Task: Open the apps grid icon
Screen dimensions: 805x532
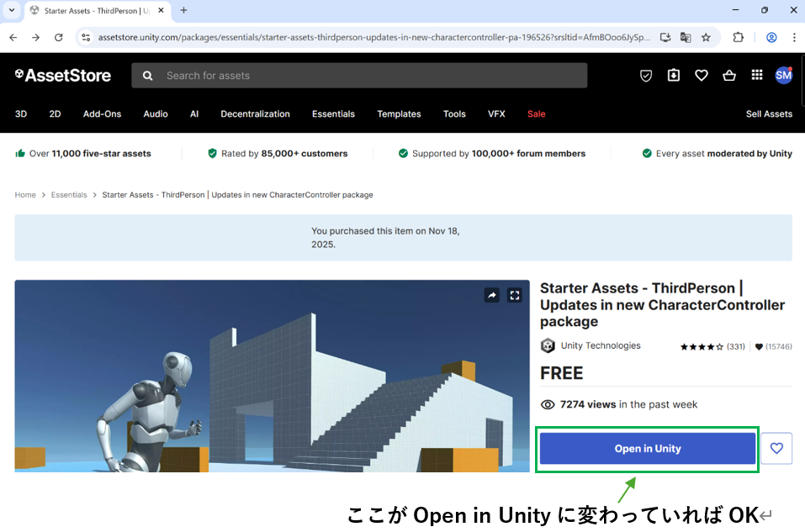Action: click(x=757, y=76)
